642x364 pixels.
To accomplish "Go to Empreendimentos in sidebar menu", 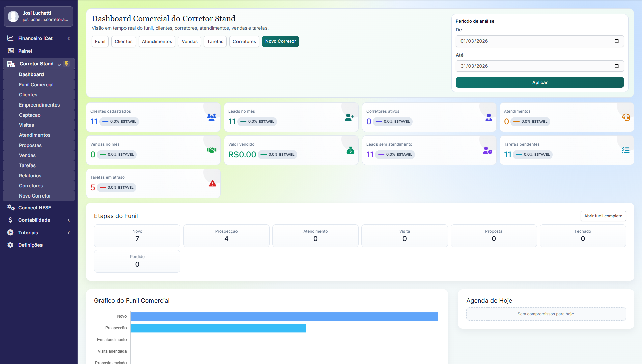I will click(x=39, y=105).
